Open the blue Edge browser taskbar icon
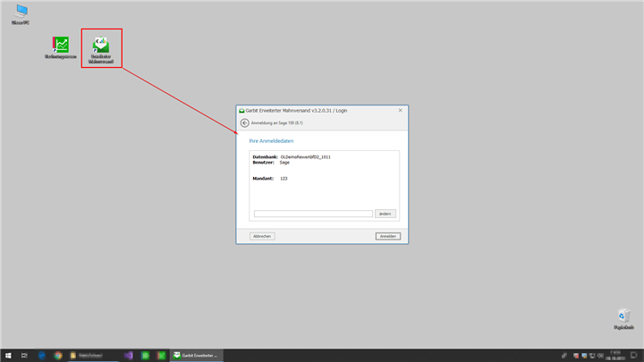Screen dimensions: 644x362 point(41,356)
